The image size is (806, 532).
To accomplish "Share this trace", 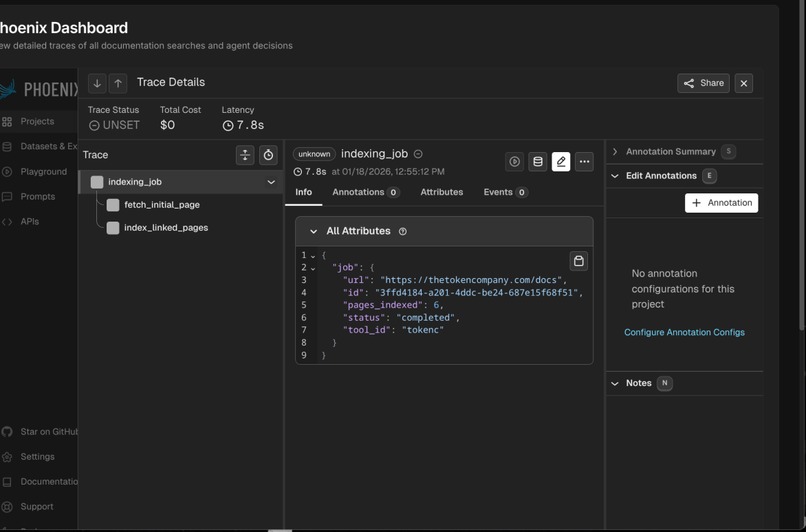I will (x=703, y=83).
